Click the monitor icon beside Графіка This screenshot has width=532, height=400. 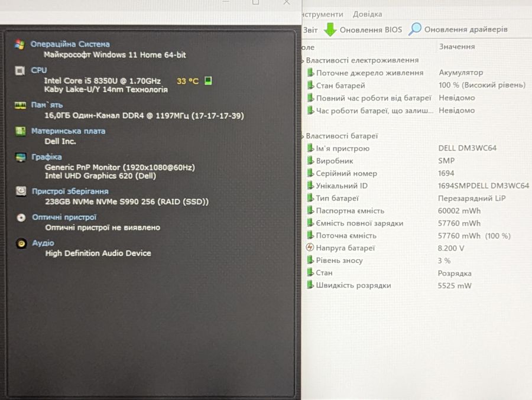[x=21, y=157]
